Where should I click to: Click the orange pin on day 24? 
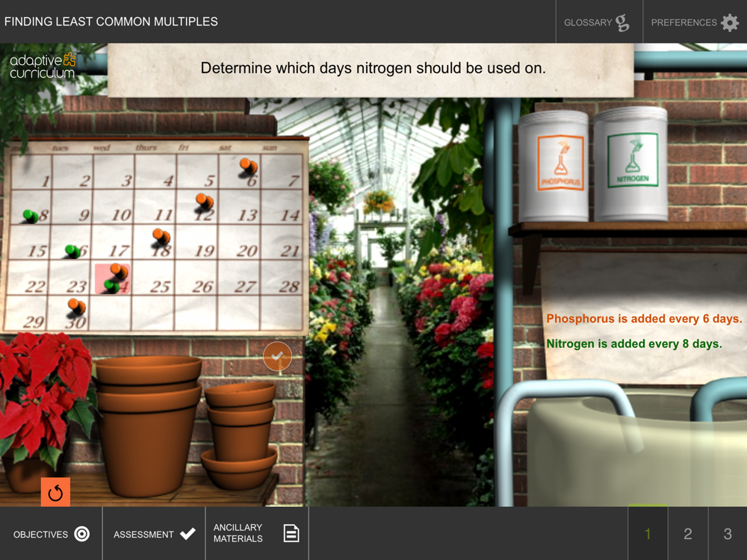pos(119,272)
